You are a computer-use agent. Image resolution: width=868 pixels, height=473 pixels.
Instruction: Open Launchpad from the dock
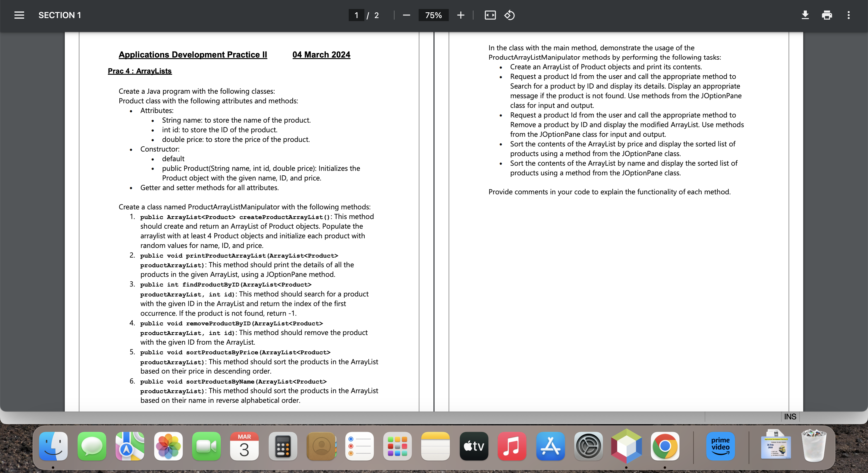click(397, 447)
